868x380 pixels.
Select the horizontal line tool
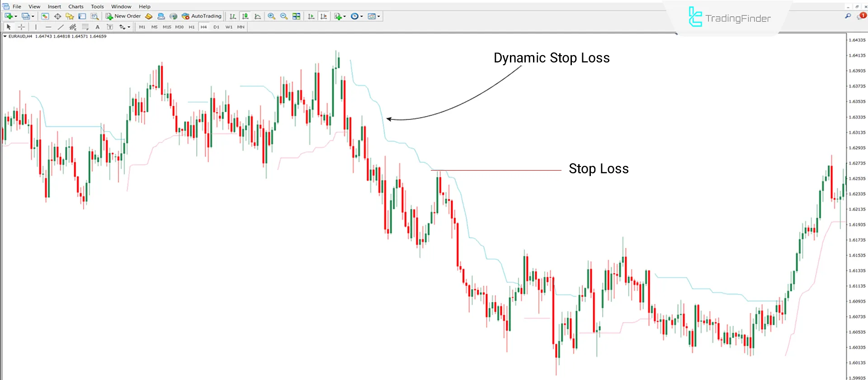(48, 27)
